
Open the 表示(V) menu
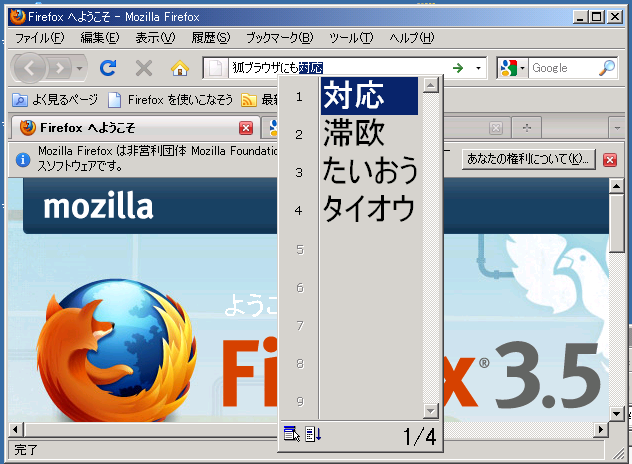155,38
